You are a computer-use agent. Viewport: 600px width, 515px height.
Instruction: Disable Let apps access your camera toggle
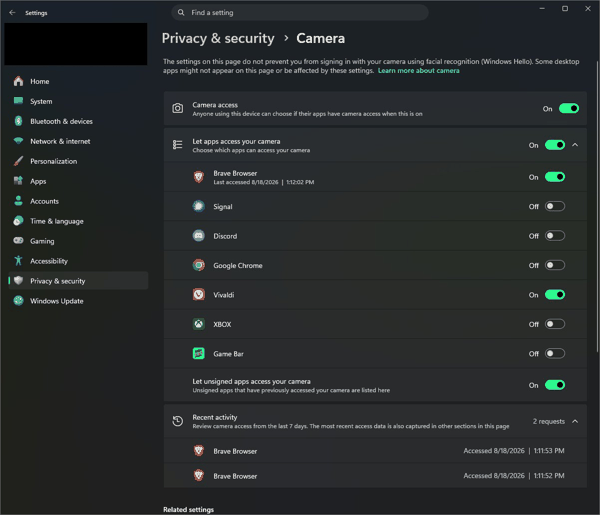[555, 145]
